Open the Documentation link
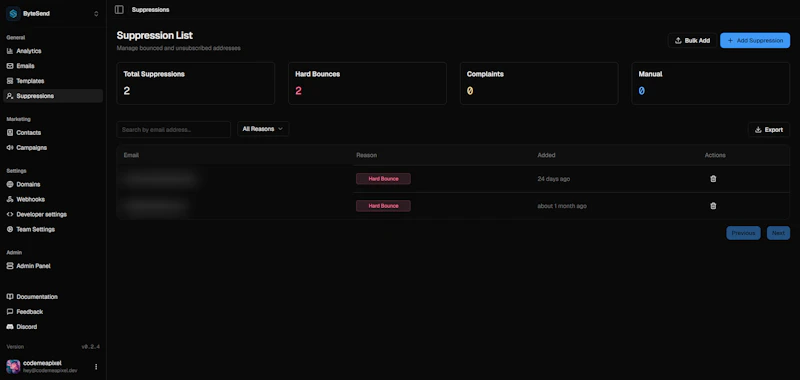 coord(53,296)
